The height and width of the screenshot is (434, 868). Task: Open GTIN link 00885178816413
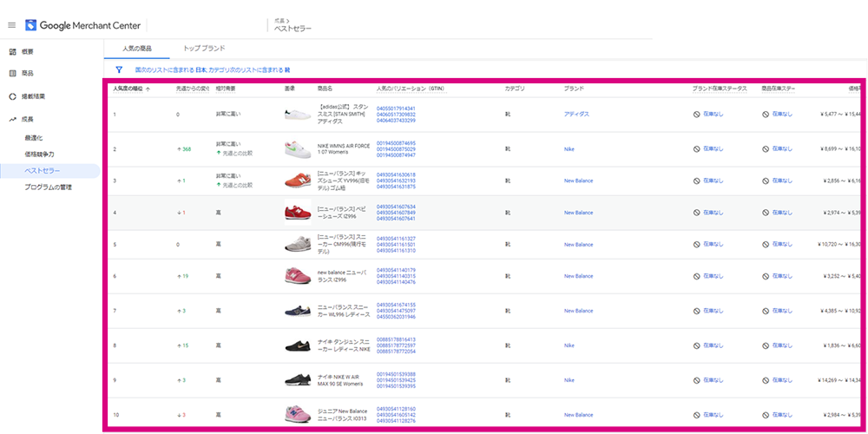click(396, 340)
